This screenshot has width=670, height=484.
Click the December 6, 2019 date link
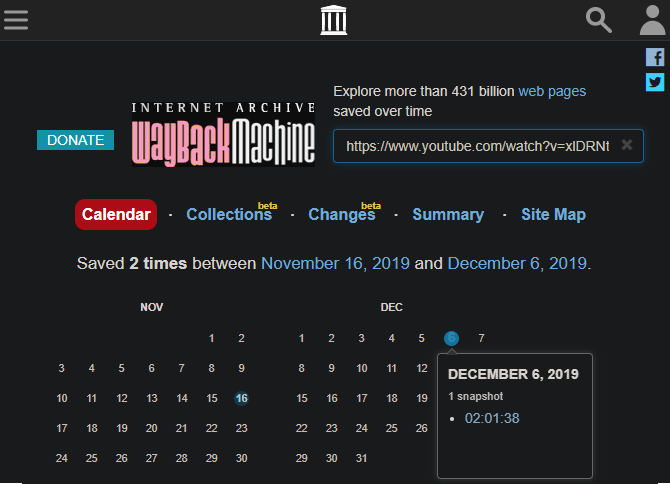coord(516,264)
